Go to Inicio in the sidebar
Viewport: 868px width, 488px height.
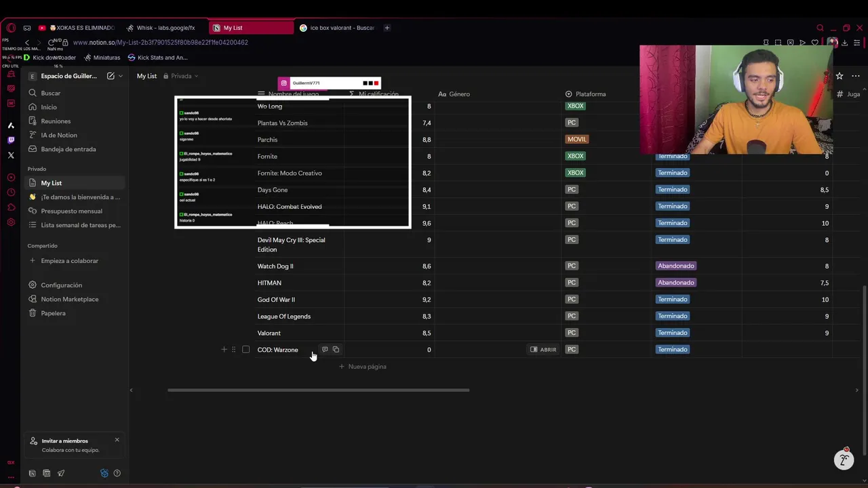pos(75,107)
